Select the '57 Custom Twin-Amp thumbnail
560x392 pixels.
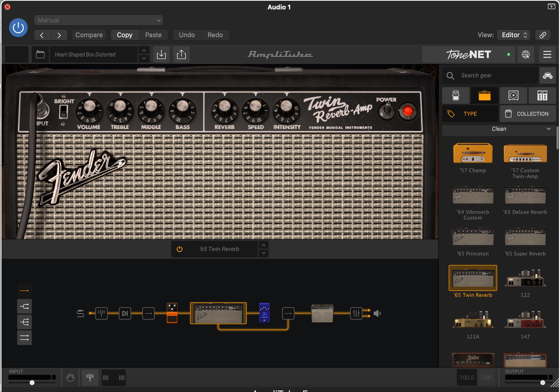[525, 153]
